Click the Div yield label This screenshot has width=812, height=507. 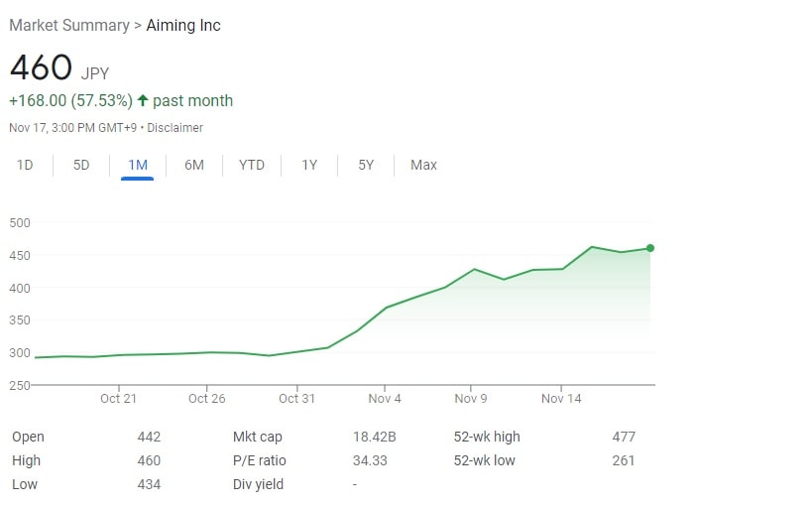pos(258,485)
